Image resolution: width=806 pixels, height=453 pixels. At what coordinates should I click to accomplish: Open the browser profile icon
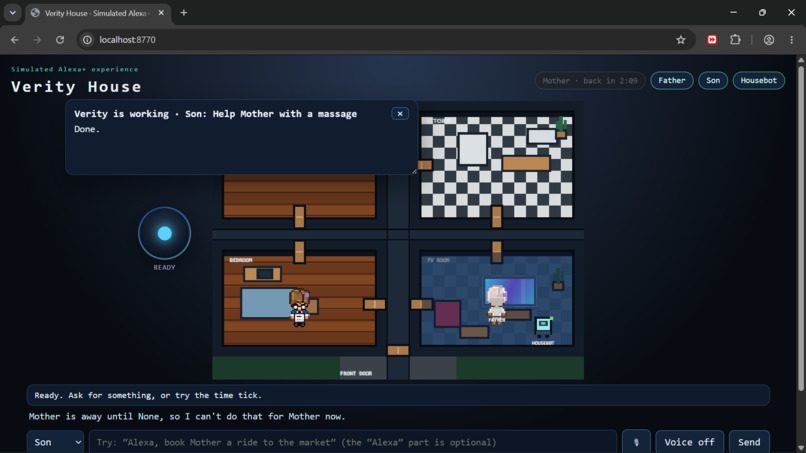tap(768, 40)
